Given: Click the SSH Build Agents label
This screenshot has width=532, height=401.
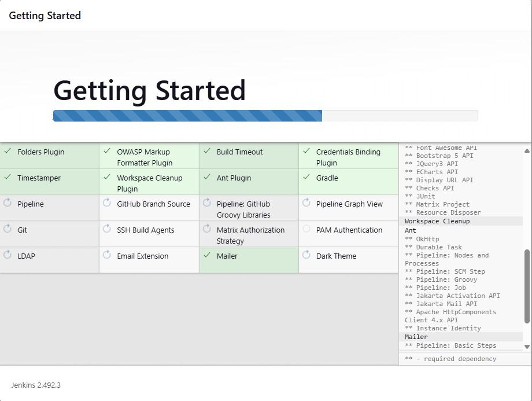Looking at the screenshot, I should [x=146, y=230].
